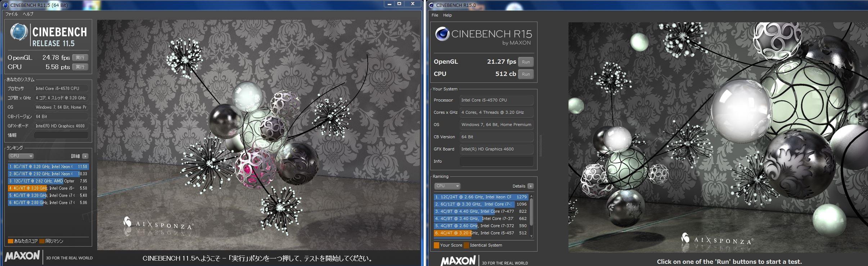Select R11.5 ranking row 4C/8T @ 3.20 GHz
The image size is (868, 266).
[x=48, y=195]
